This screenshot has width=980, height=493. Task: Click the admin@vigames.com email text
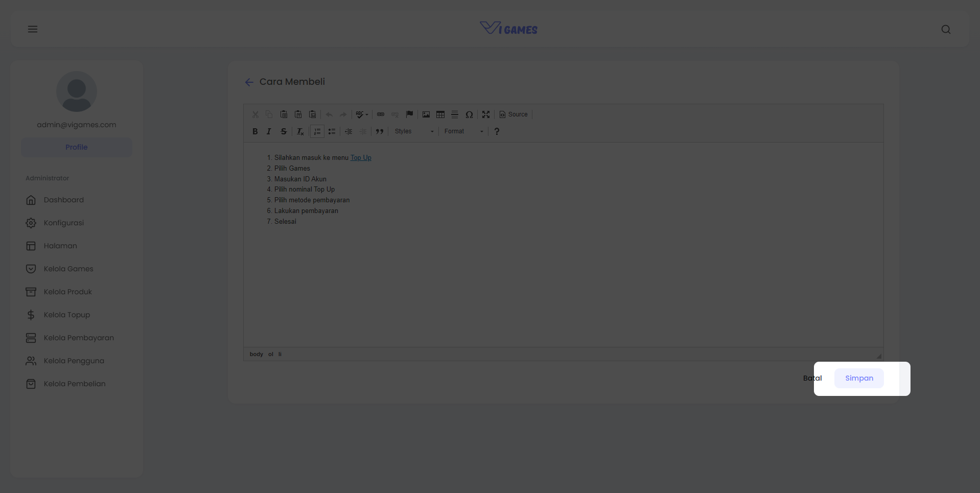click(x=77, y=125)
